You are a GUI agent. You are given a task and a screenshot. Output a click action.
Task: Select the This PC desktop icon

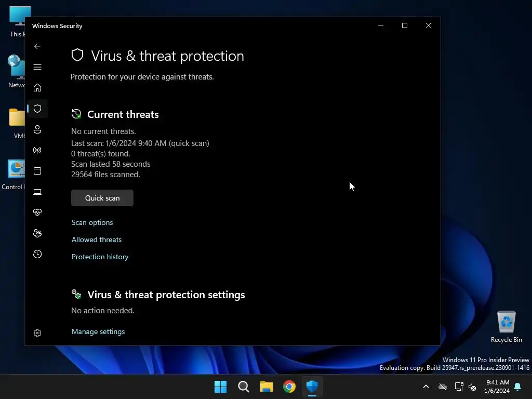point(16,22)
